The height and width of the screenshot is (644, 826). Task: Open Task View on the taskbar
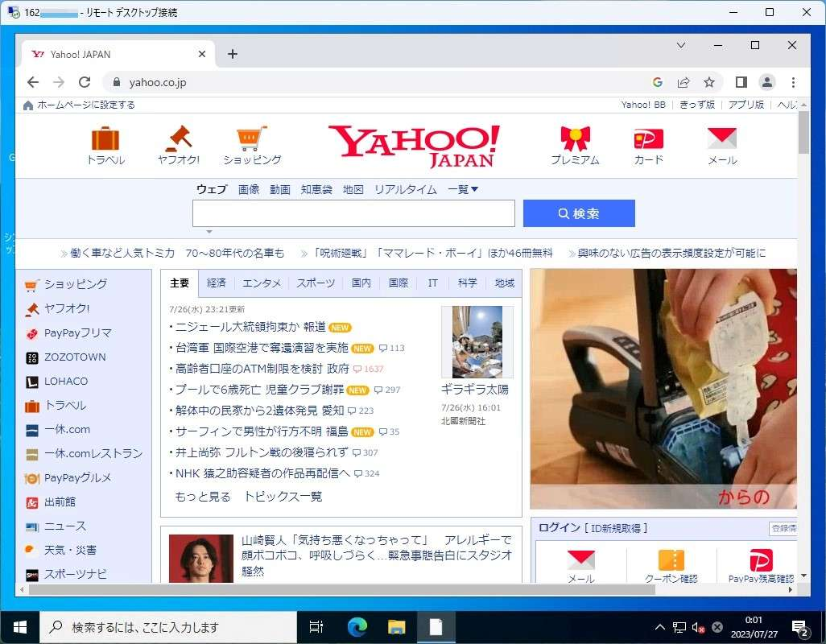[316, 626]
